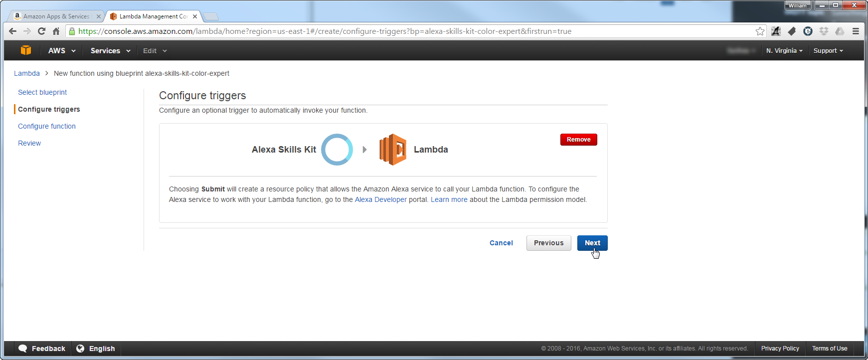
Task: Click the AWS orange cube logo
Action: [x=26, y=50]
